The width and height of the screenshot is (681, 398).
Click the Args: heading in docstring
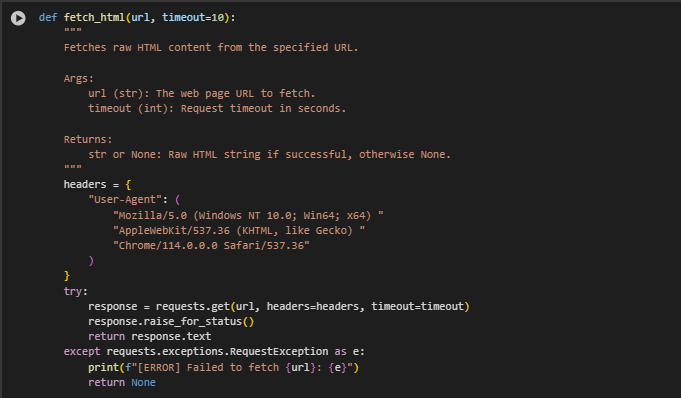[x=79, y=79]
